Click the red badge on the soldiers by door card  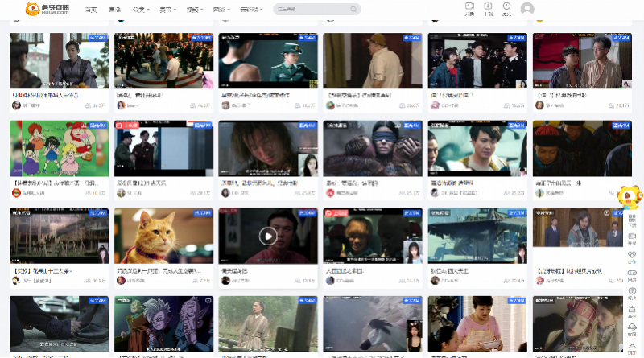(x=127, y=125)
